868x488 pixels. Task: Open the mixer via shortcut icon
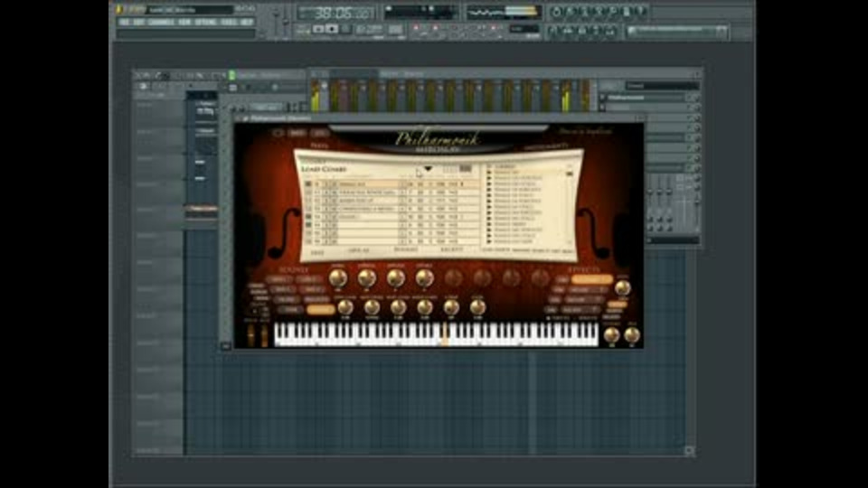pos(609,31)
